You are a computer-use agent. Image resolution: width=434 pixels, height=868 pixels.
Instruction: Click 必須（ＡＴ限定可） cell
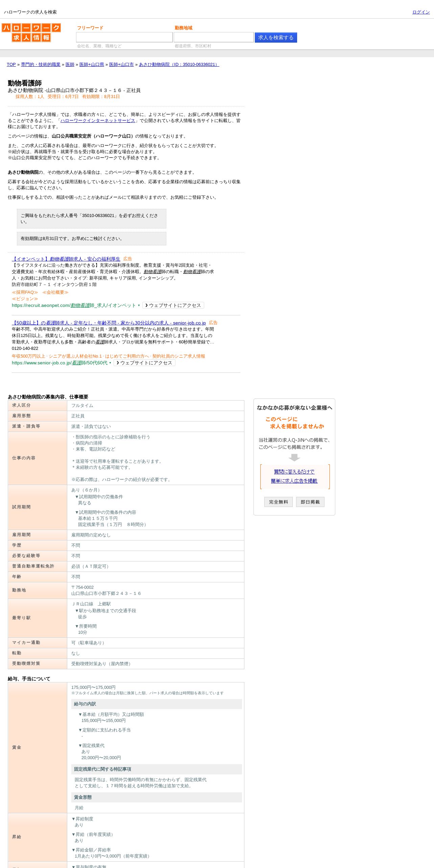[x=91, y=566]
